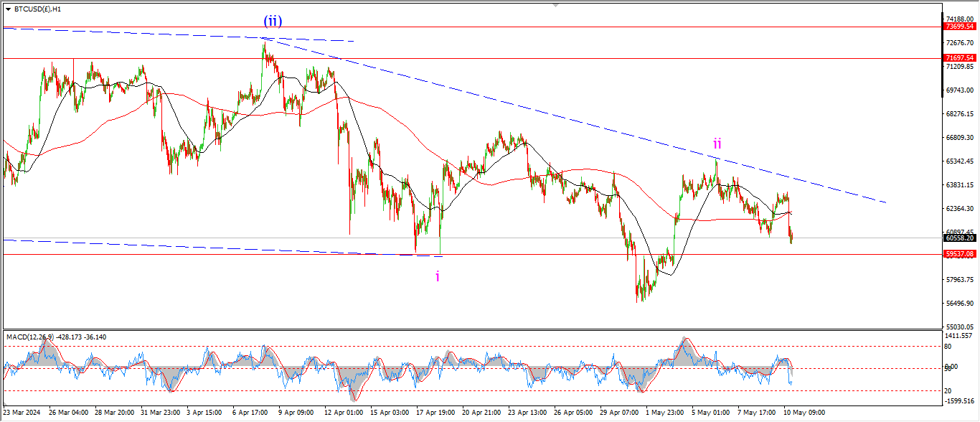Screen dimensions: 980x422
Task: Click the 59537.08 red price tag
Action: [960, 254]
